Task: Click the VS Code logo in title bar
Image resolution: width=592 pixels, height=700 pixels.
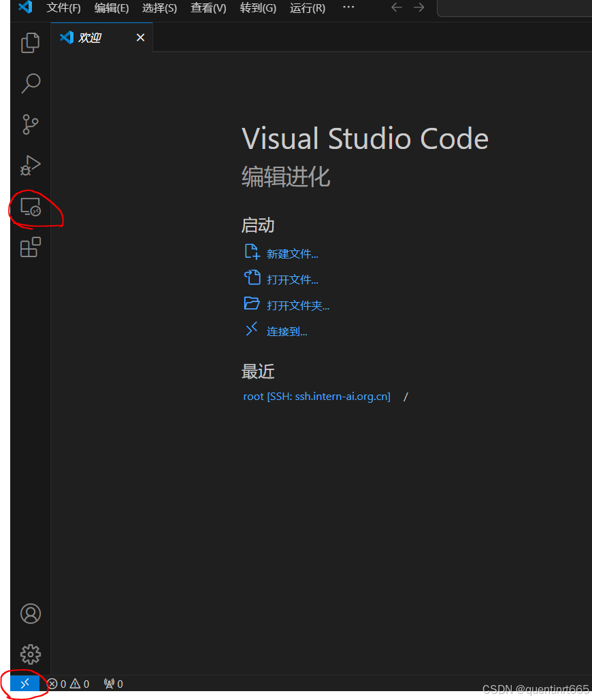Action: point(25,7)
